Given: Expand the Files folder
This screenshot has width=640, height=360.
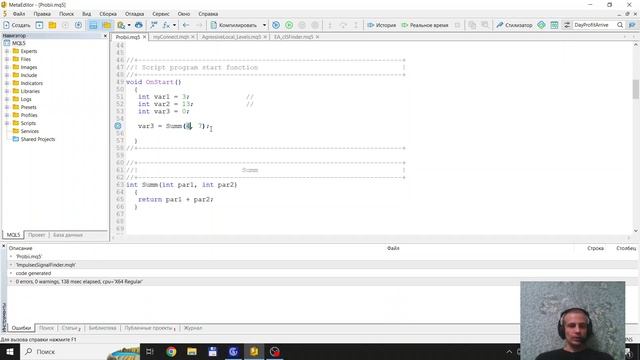Looking at the screenshot, I should (7, 59).
